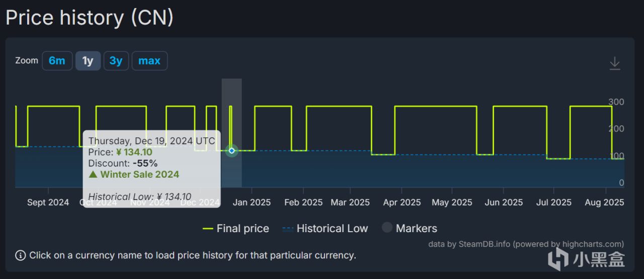Toggle the Markers legend label
Image resolution: width=644 pixels, height=279 pixels.
point(416,229)
